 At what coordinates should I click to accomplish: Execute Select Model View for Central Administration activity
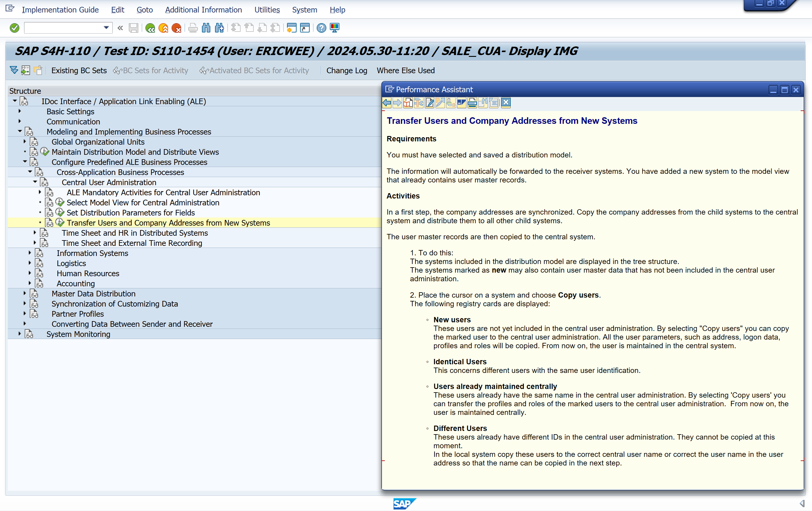(60, 202)
